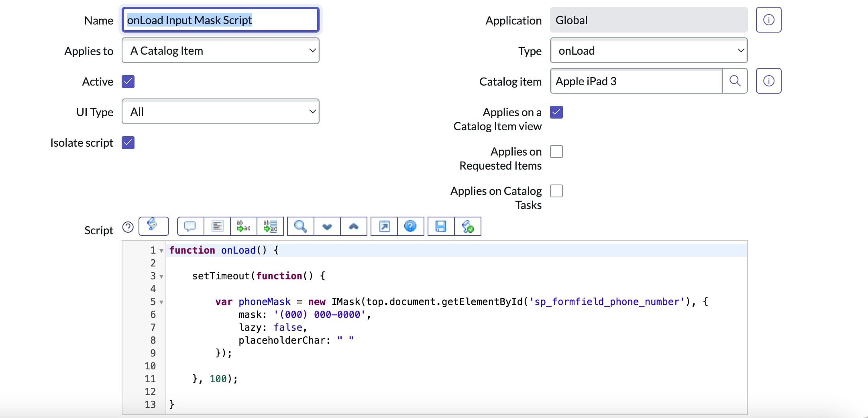Click the Catalog item info icon
This screenshot has width=868, height=418.
click(768, 81)
